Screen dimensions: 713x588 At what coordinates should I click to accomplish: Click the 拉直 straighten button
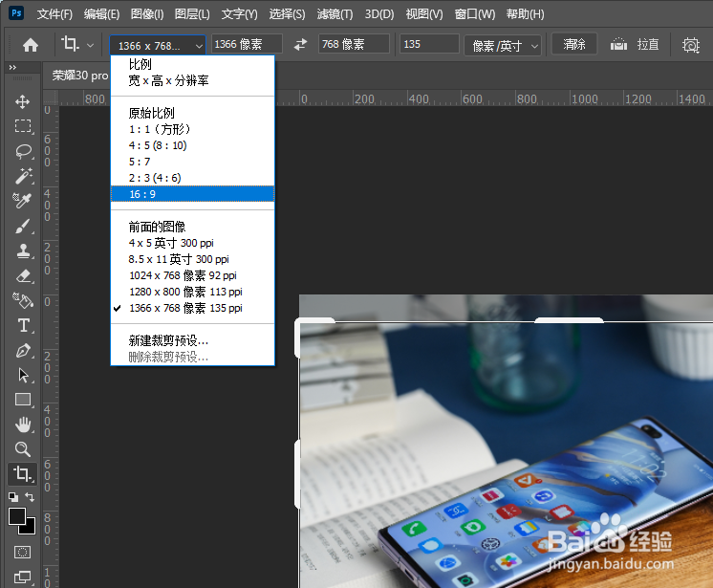point(635,45)
